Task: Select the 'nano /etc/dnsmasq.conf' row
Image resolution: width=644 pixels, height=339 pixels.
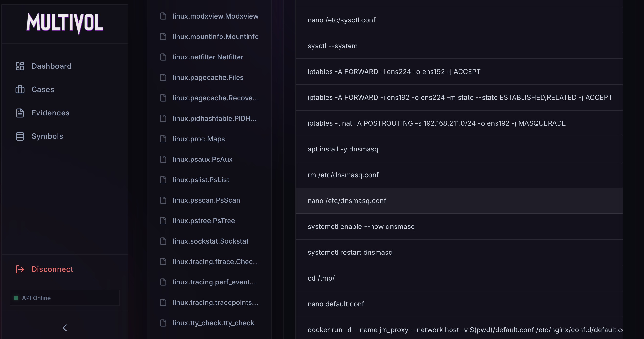Action: click(347, 201)
